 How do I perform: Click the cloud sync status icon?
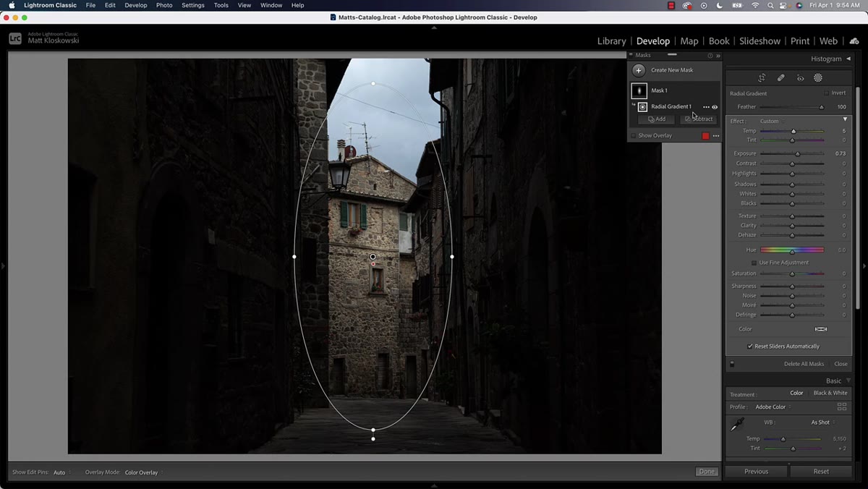[855, 41]
